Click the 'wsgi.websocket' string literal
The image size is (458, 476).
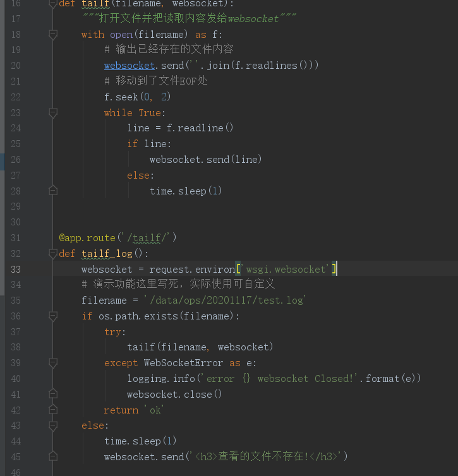click(287, 270)
